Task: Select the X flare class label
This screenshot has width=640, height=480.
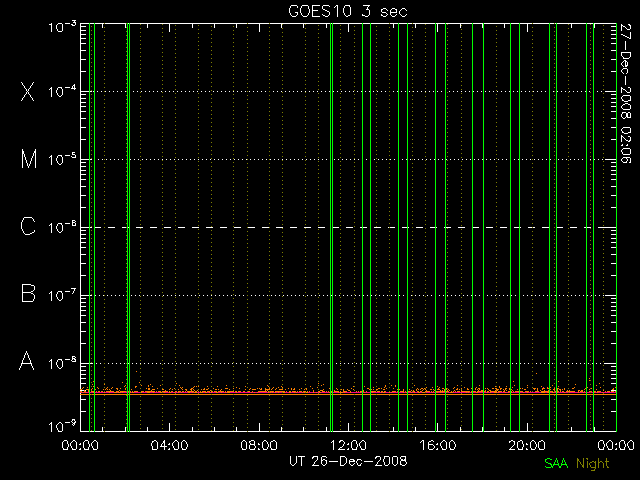Action: pyautogui.click(x=28, y=91)
